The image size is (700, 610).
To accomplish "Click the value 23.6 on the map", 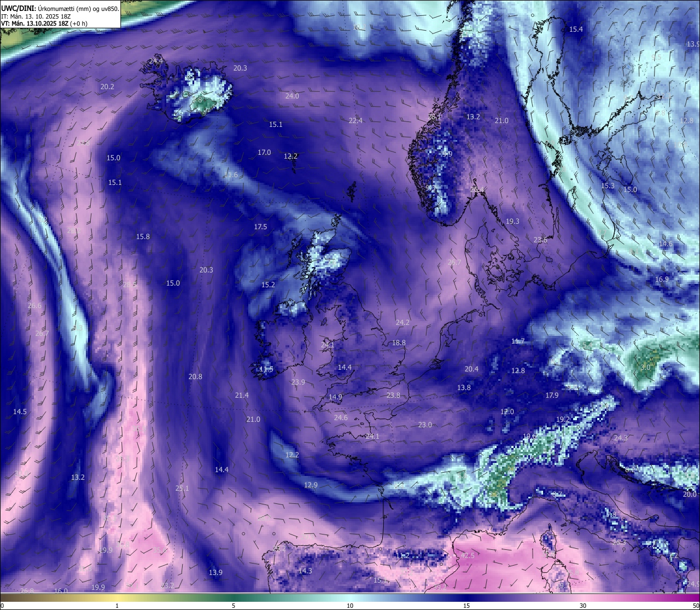I will click(540, 240).
